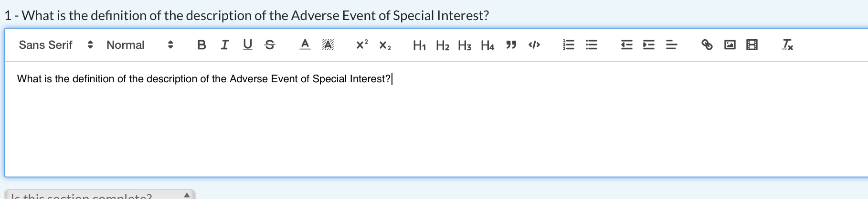868x199 pixels.
Task: Apply superscript formatting
Action: point(362,45)
